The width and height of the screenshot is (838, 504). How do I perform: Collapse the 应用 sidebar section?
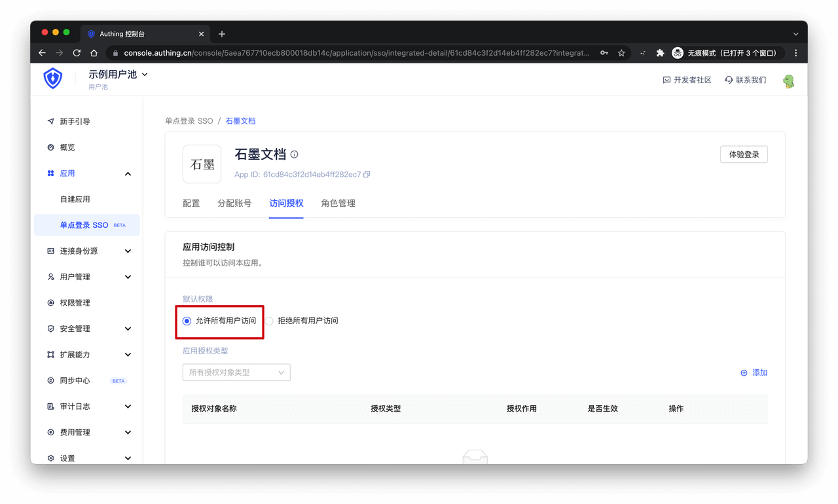click(x=128, y=173)
